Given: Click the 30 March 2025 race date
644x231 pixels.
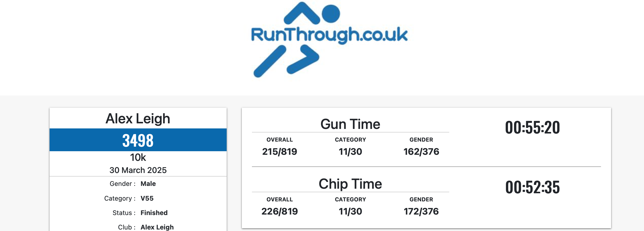Looking at the screenshot, I should click(x=138, y=170).
